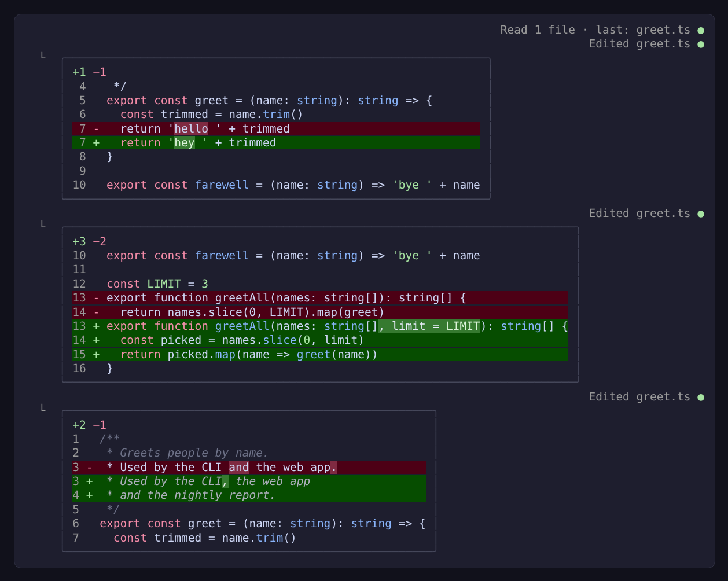Click the "+3 −2" diff stat
Screen dimensions: 728x581
click(x=89, y=241)
